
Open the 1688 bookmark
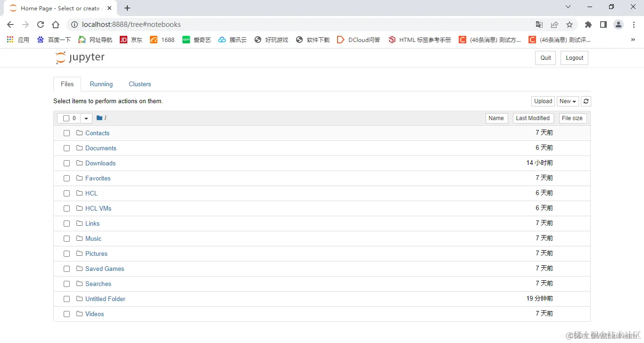[x=162, y=40]
